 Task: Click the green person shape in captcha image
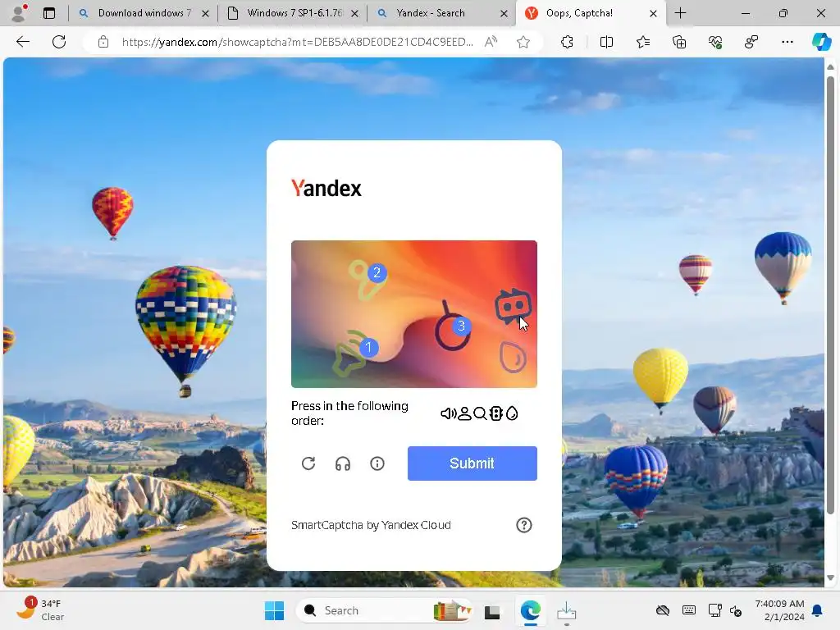pyautogui.click(x=367, y=280)
